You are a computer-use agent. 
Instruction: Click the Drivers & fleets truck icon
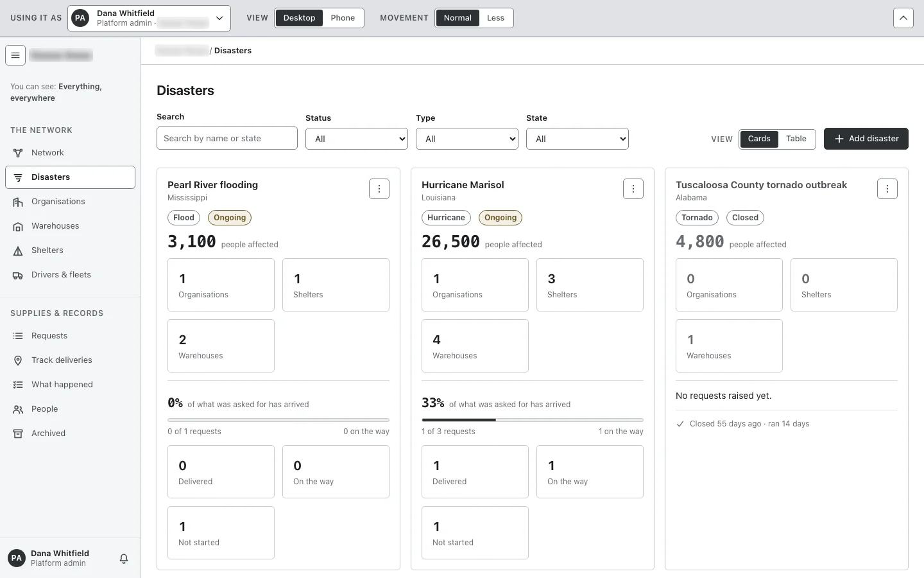coord(18,275)
